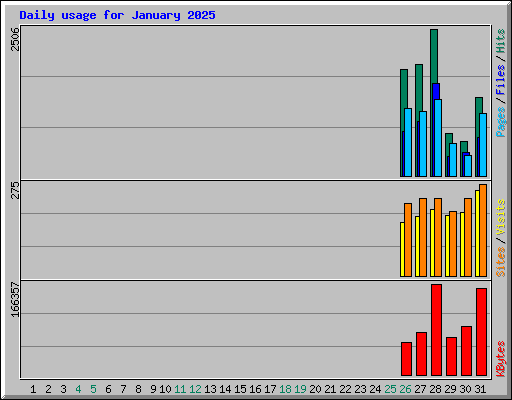Viewport: 512px width, 400px height.
Task: Click day label 29 on the x-axis
Action: tap(450, 389)
